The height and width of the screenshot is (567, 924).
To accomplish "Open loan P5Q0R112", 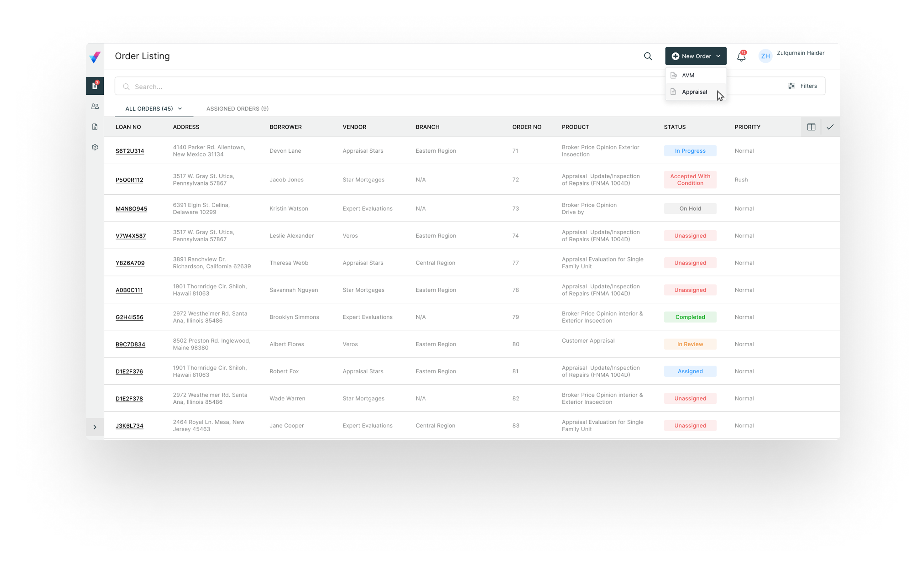I will (129, 180).
